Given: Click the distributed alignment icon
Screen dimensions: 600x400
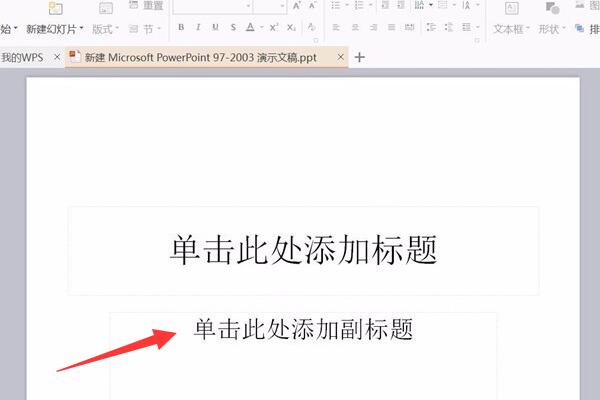Looking at the screenshot, I should coord(409,27).
